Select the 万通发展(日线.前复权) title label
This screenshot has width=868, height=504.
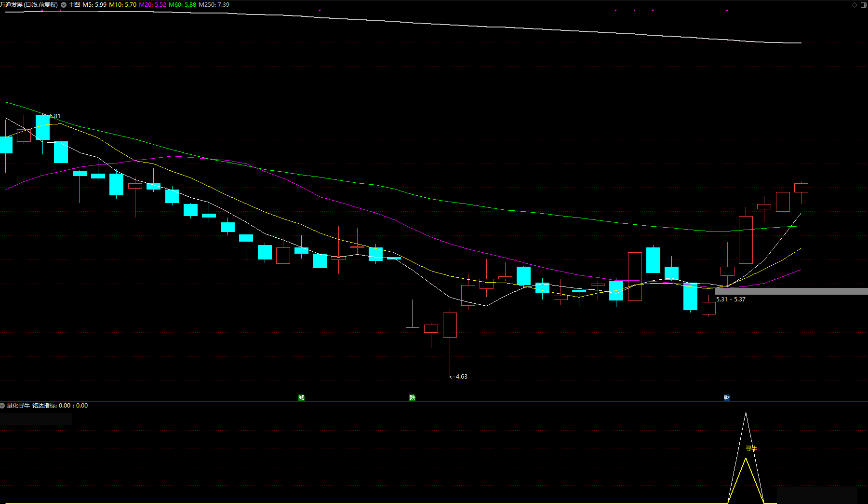point(29,5)
